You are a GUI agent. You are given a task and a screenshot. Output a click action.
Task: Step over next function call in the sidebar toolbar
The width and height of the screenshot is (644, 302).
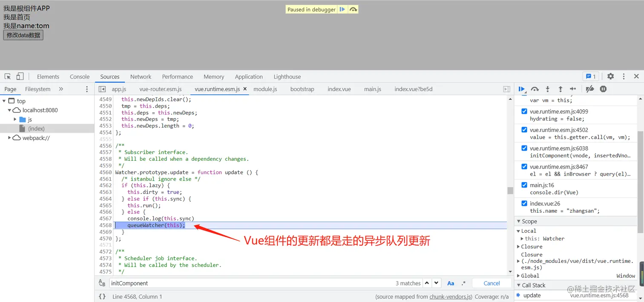[x=535, y=89]
